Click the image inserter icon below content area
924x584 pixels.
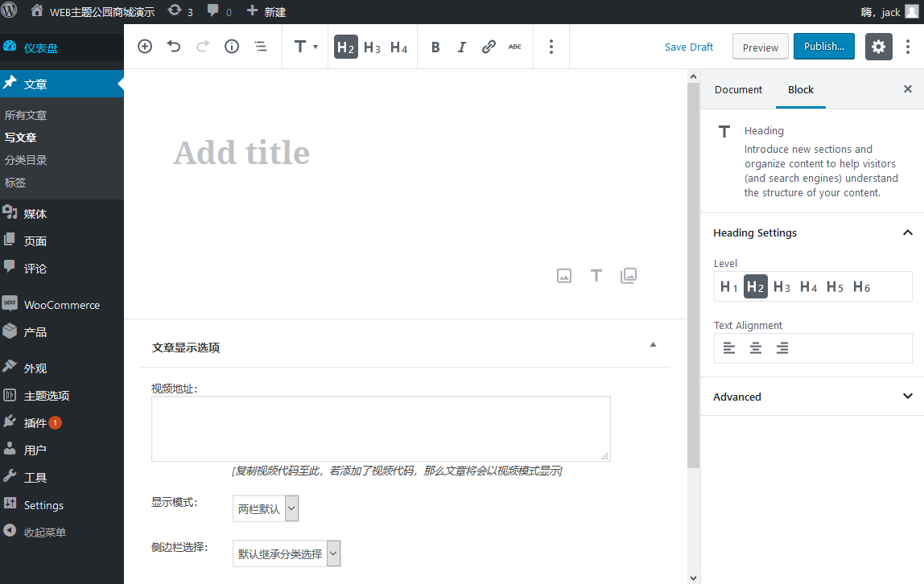click(563, 275)
